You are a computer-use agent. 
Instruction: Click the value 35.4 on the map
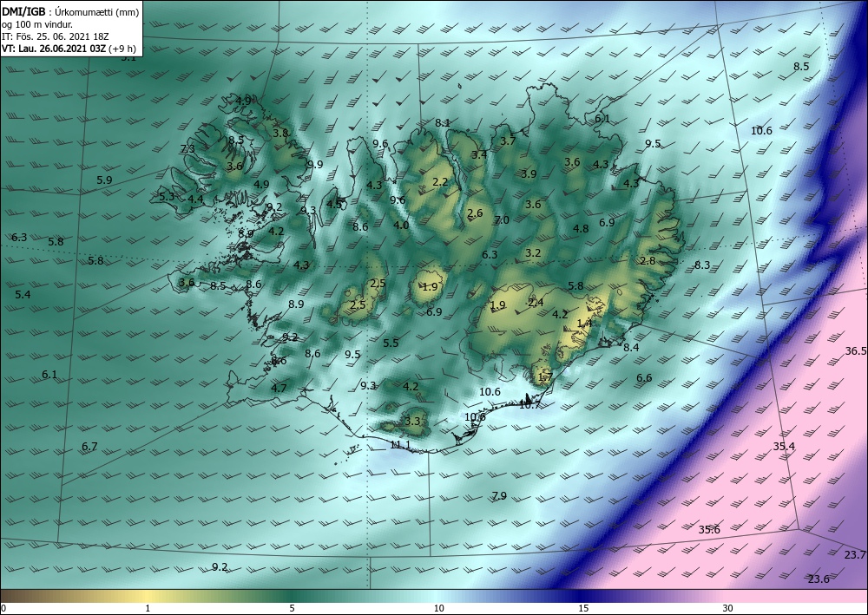point(784,447)
